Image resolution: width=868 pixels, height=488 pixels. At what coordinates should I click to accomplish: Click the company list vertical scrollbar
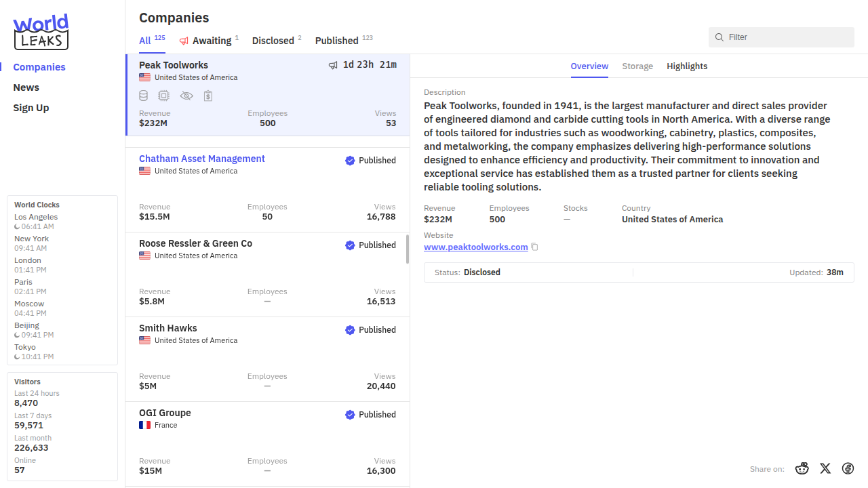coord(408,249)
